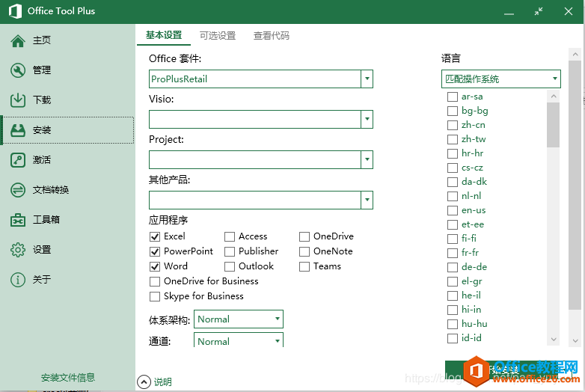This screenshot has width=585, height=392.
Task: Check the fr-fr language box
Action: (x=453, y=253)
